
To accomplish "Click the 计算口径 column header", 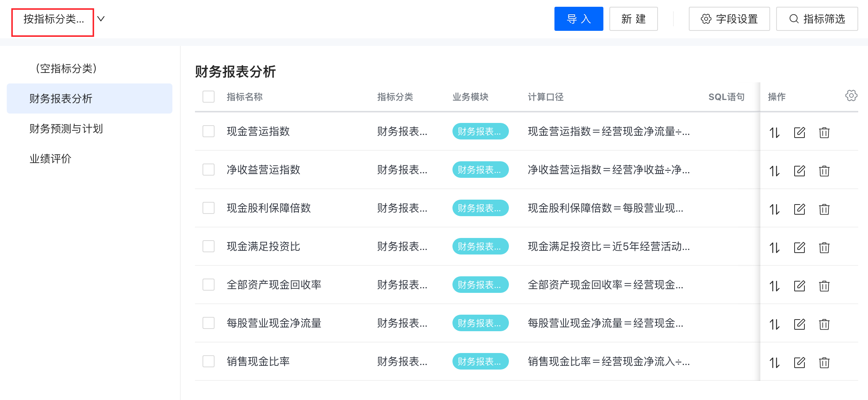I will (x=546, y=97).
